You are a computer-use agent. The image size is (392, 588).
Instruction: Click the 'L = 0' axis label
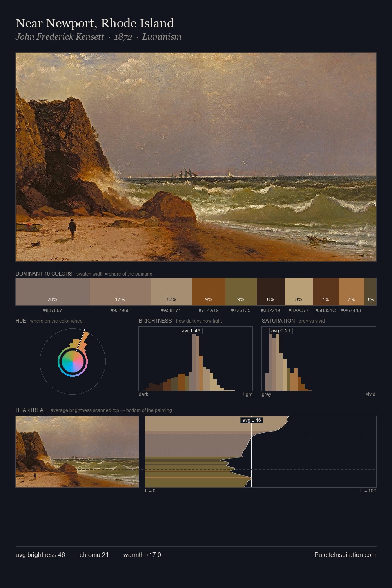point(150,491)
